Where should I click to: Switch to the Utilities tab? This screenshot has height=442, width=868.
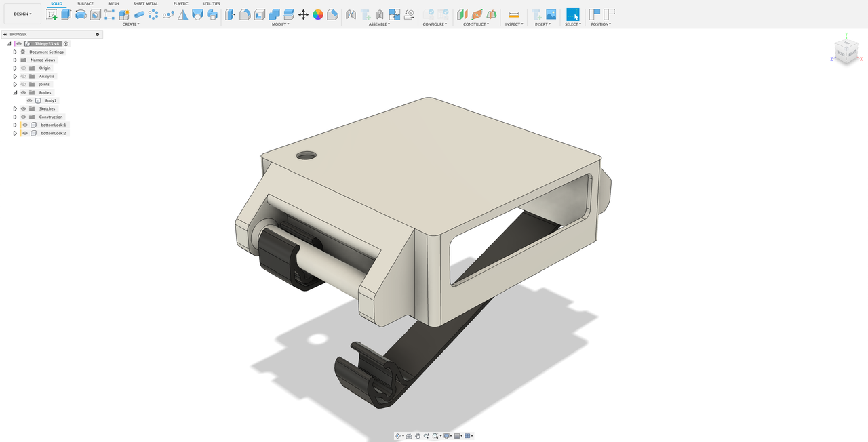[212, 3]
